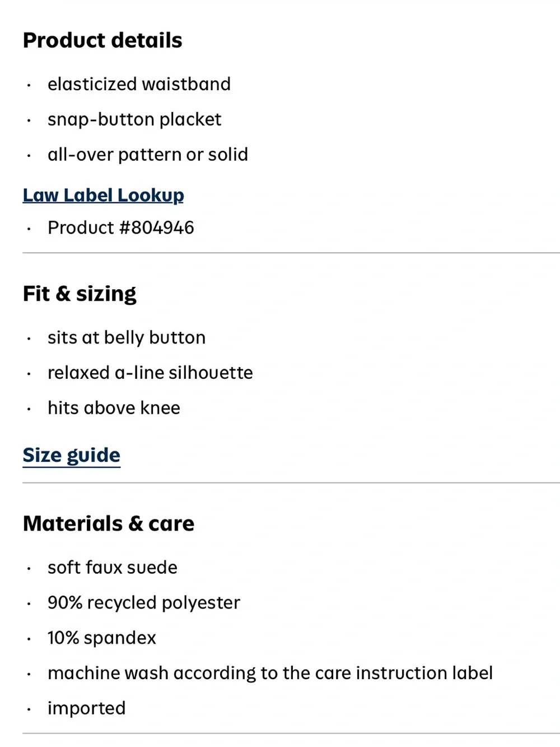Viewport: 560px width, 747px height.
Task: Click the snap-button placket bullet item
Action: [x=134, y=119]
